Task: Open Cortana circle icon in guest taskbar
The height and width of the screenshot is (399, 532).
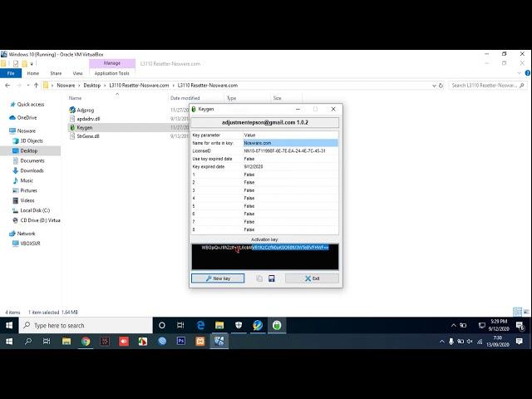Action: pos(162,325)
